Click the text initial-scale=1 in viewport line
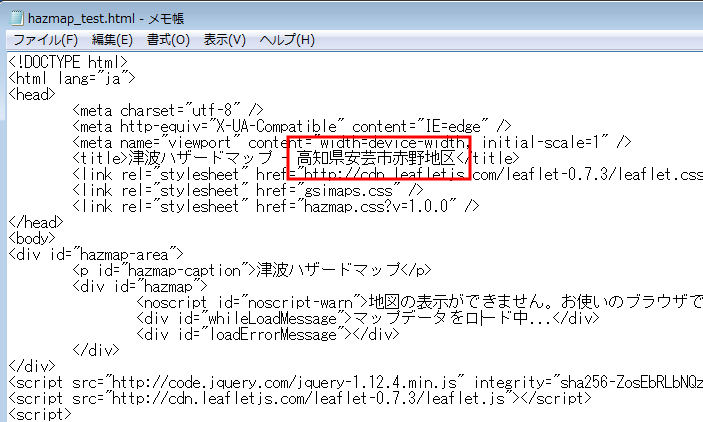703x422 pixels. pyautogui.click(x=541, y=143)
